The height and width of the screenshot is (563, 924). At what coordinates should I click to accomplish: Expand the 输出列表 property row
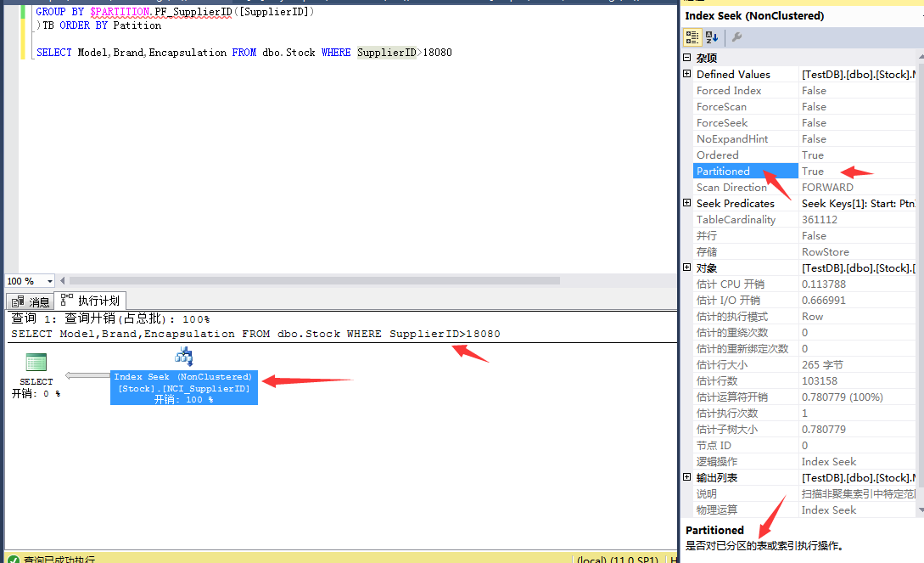[687, 478]
